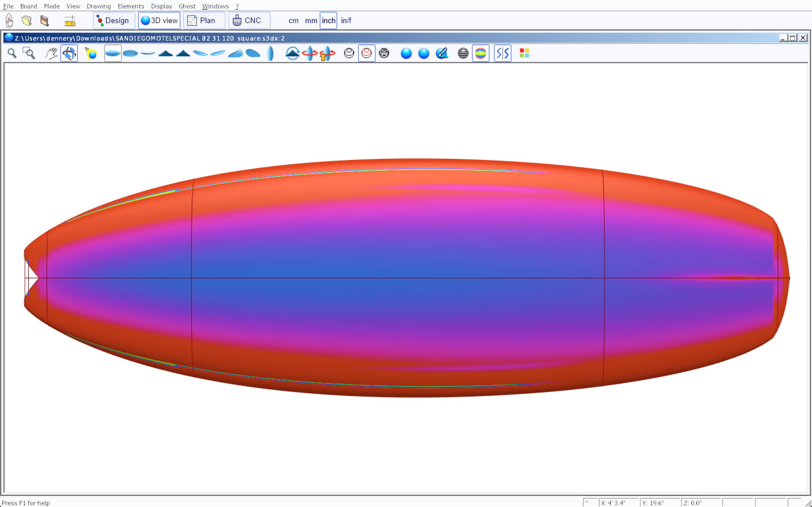
Task: Open the Board menu
Action: 28,6
